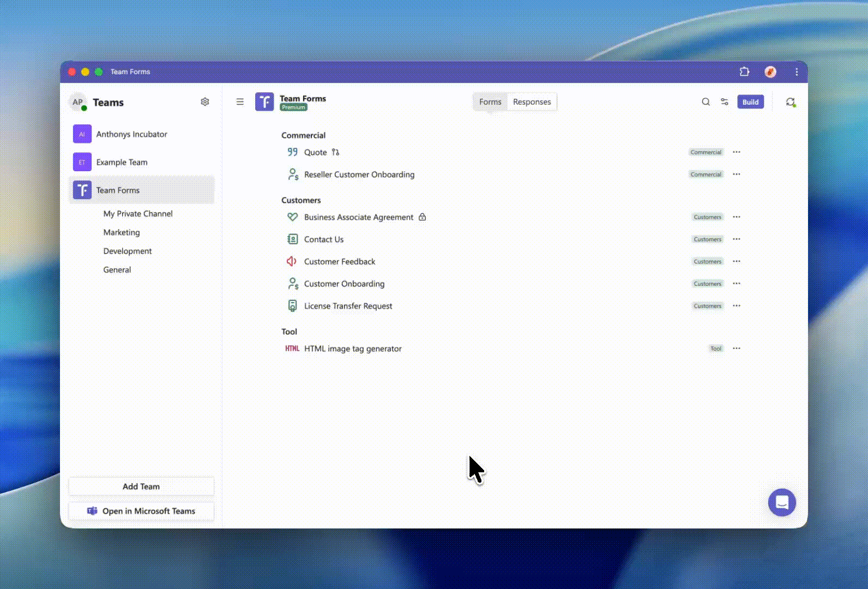Open more options for Customer Onboarding
868x589 pixels.
coord(737,284)
